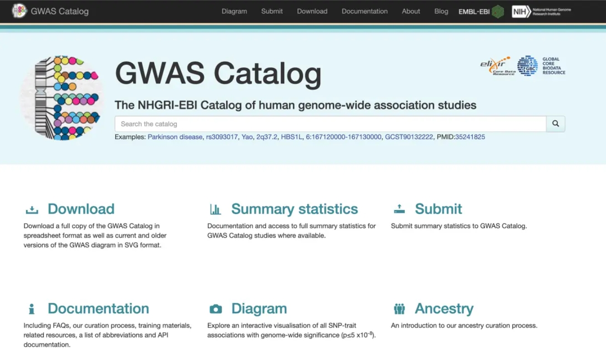Click the Documentation info icon

[x=31, y=309]
